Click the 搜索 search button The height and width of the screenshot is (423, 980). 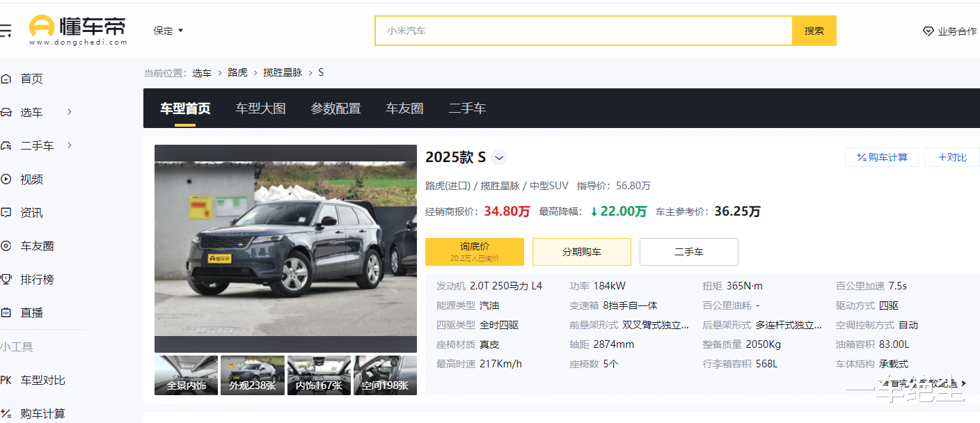814,31
